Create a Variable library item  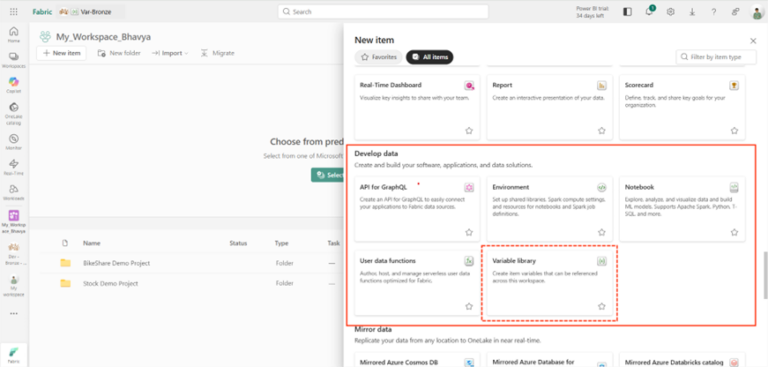point(550,283)
